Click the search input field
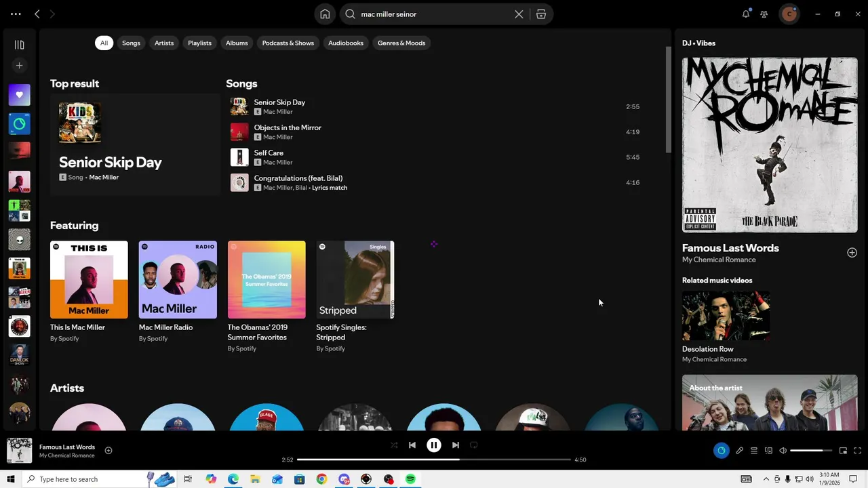Image resolution: width=868 pixels, height=488 pixels. tap(434, 14)
